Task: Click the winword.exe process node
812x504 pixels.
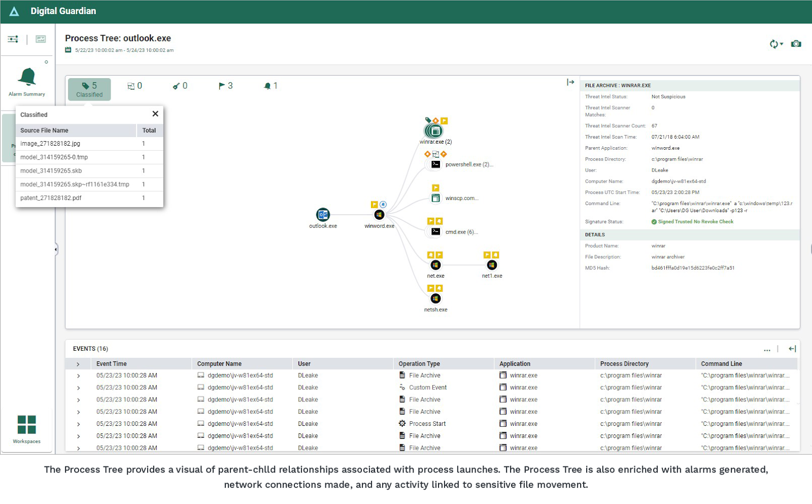Action: click(x=379, y=215)
